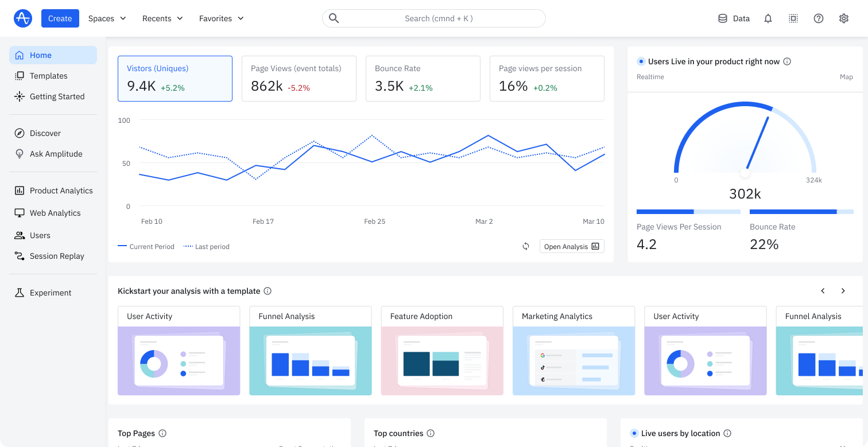Click the blue Create button
Viewport: 868px width, 447px height.
(60, 18)
